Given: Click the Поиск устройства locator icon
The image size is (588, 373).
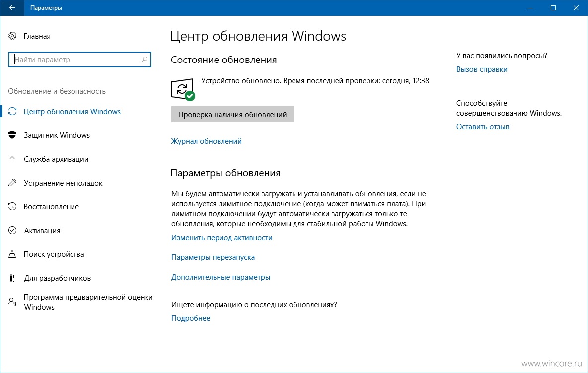Looking at the screenshot, I should [x=12, y=254].
